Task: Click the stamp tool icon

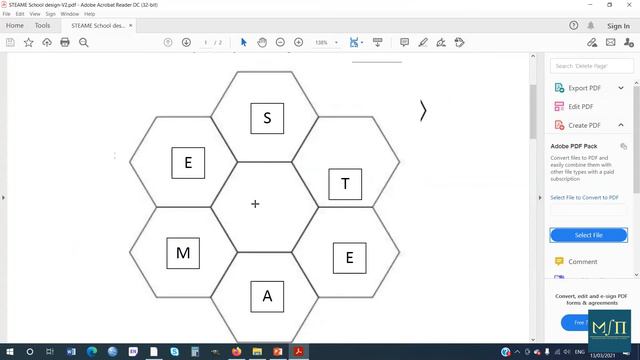Action: (x=459, y=42)
